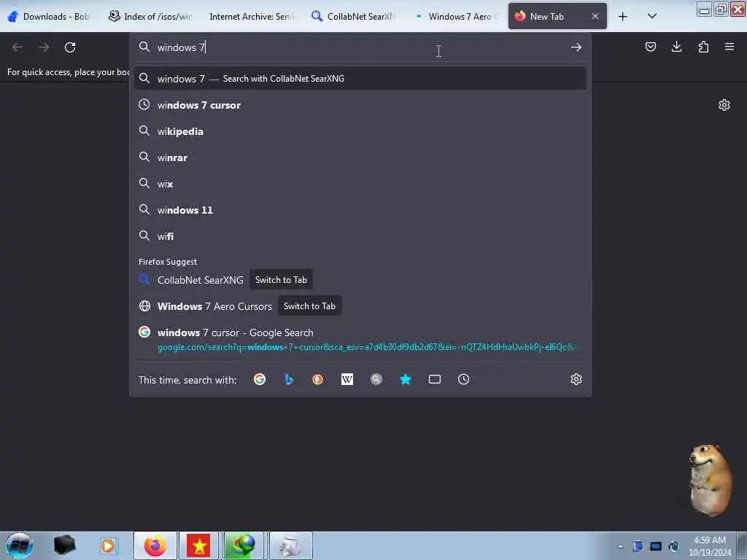
Task: Click in the address bar text field
Action: point(360,47)
